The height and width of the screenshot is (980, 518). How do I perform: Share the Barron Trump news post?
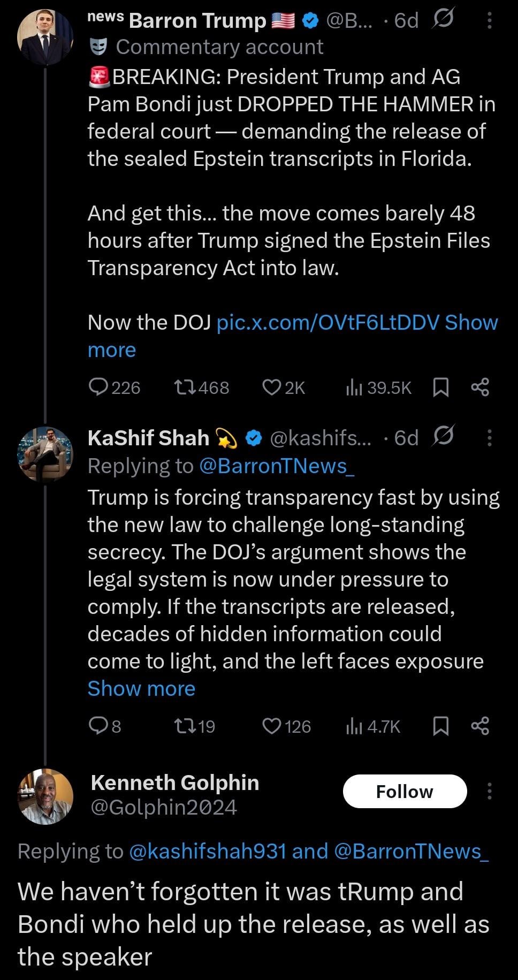480,387
